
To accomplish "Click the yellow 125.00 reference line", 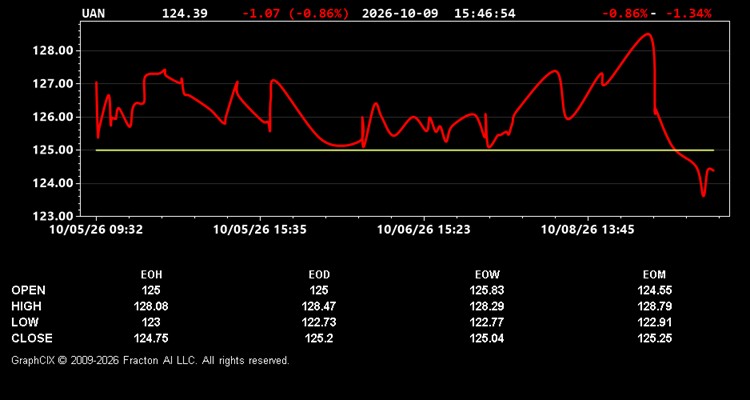I will pos(405,150).
